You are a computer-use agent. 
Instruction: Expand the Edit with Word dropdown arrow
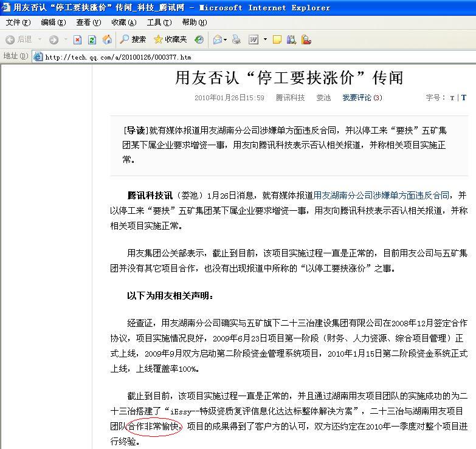tap(265, 39)
